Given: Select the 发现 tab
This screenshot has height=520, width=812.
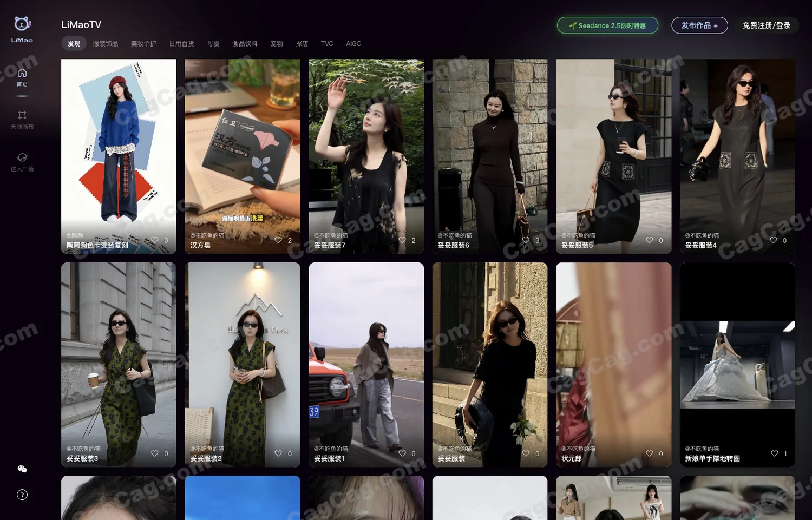Looking at the screenshot, I should (74, 44).
